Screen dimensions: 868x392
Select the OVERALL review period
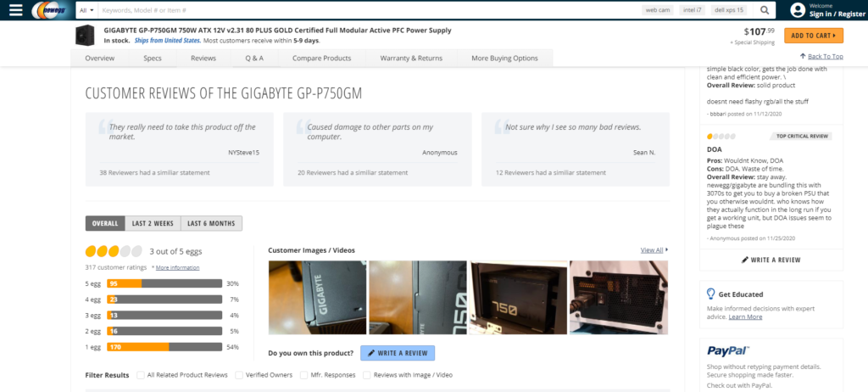[105, 223]
